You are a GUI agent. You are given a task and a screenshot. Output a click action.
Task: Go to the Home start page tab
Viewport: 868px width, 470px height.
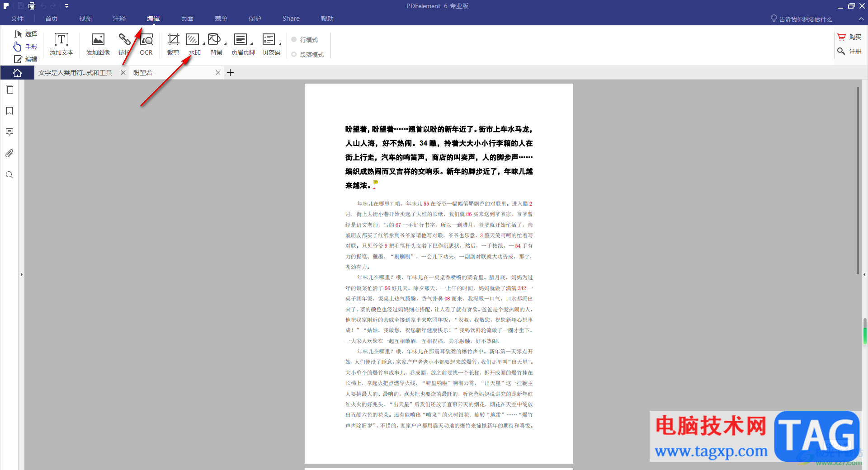pos(17,73)
